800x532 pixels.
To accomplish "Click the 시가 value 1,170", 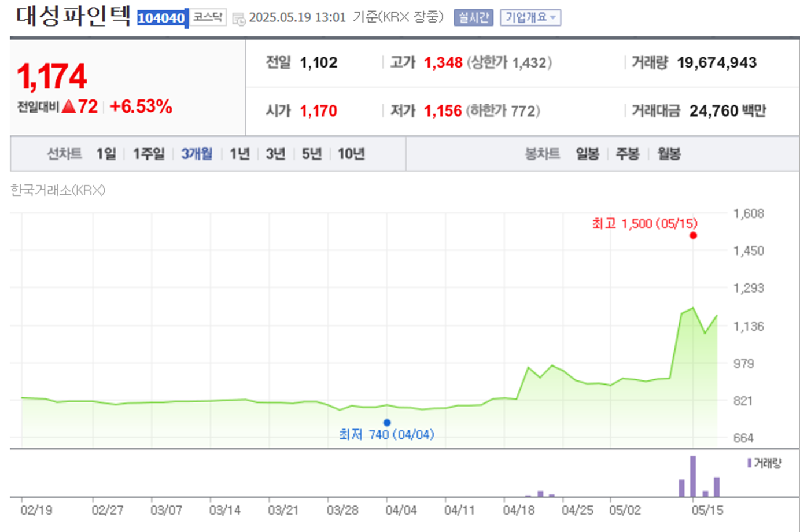I will click(x=319, y=111).
